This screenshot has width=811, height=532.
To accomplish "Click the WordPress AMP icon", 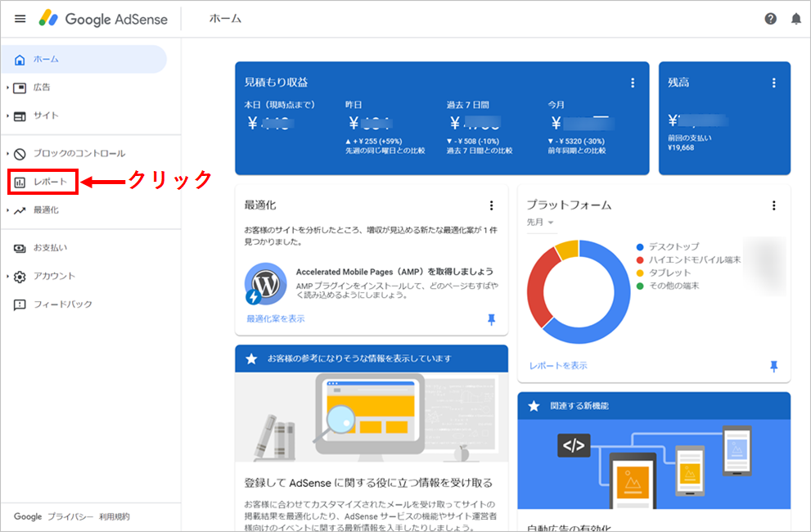I will pyautogui.click(x=266, y=283).
